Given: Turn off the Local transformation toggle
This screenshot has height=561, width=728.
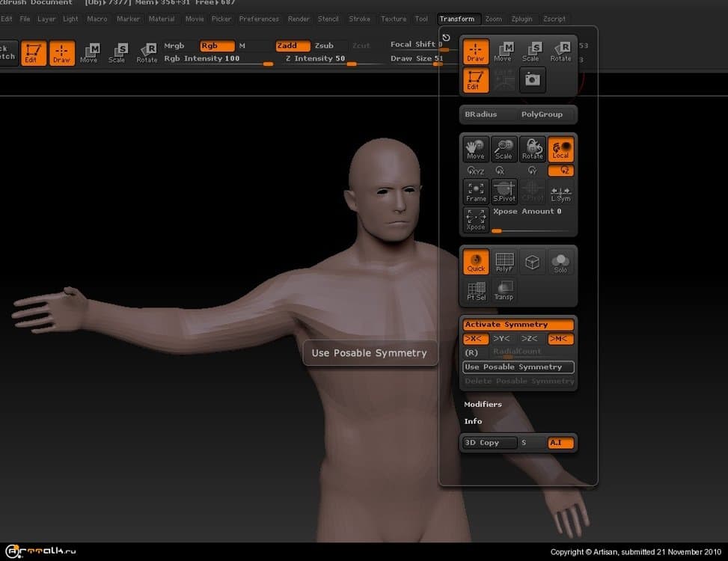Looking at the screenshot, I should 561,149.
